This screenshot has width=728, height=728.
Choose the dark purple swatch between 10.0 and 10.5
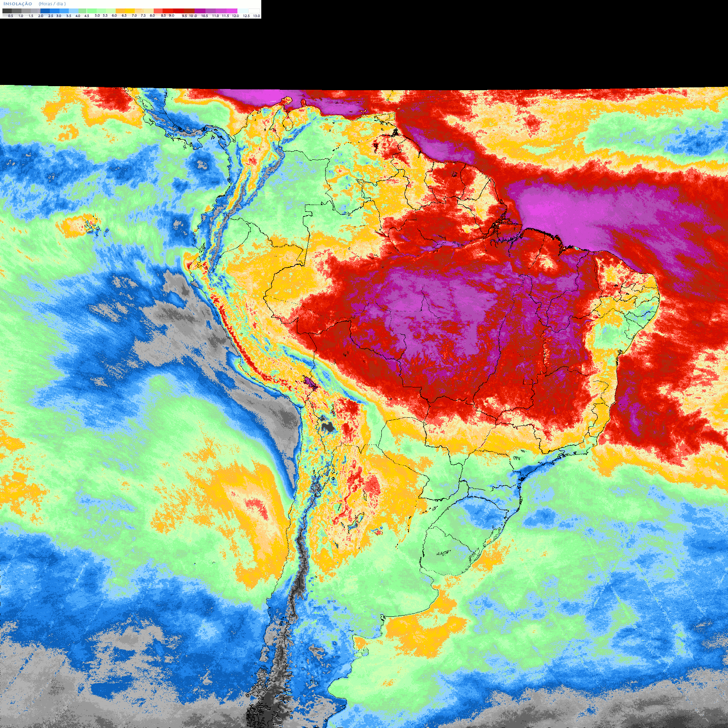(200, 11)
